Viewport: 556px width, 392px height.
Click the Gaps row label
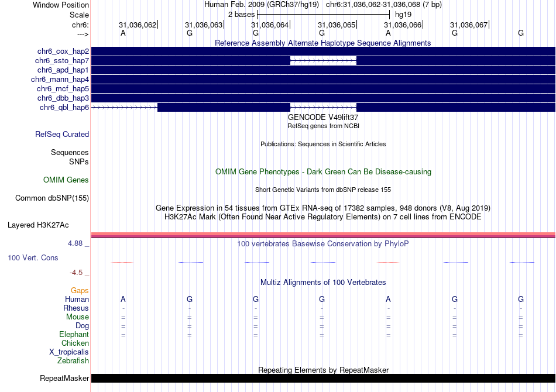click(80, 290)
